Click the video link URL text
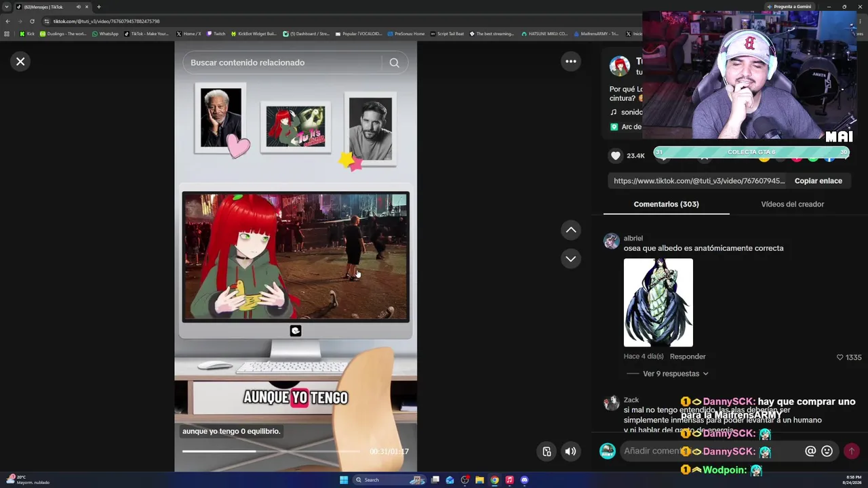 pyautogui.click(x=699, y=181)
